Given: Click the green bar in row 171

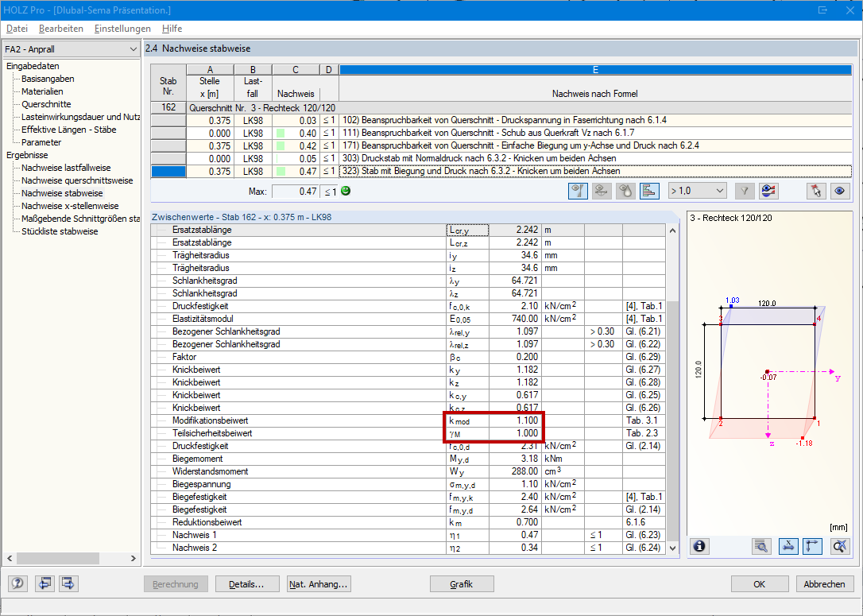Looking at the screenshot, I should (x=281, y=146).
